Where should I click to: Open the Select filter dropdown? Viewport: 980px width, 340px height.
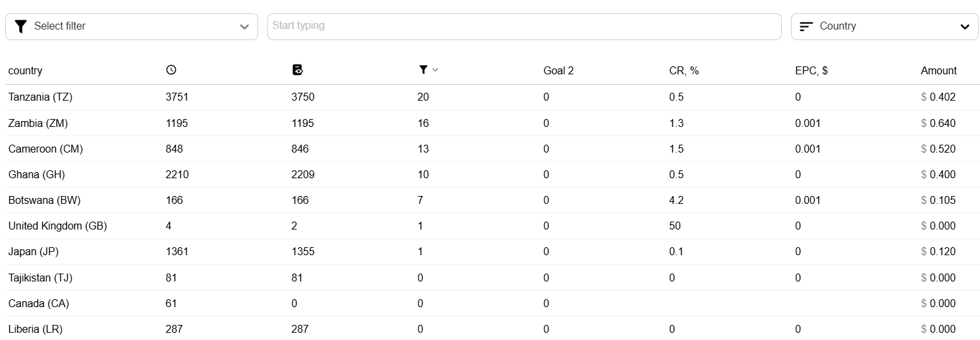132,26
